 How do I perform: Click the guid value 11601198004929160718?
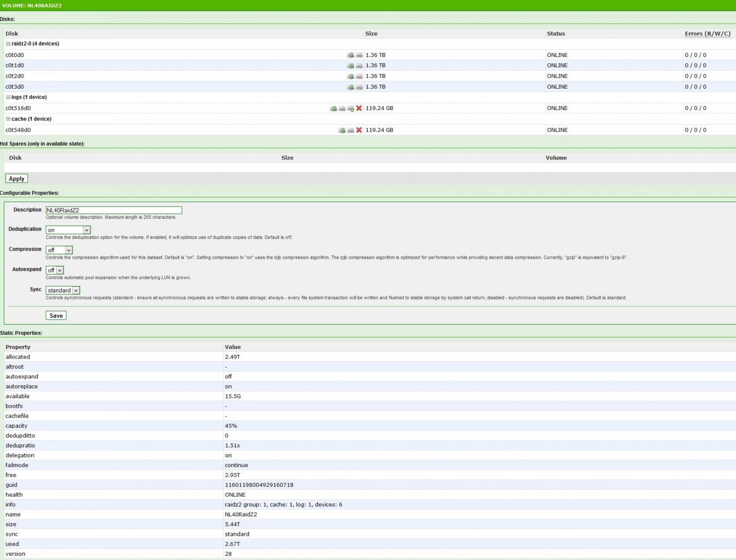point(259,485)
